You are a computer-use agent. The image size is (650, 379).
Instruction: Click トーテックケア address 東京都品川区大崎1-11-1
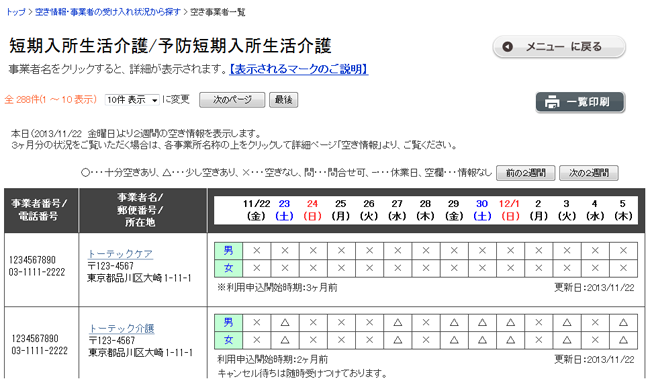coord(139,278)
